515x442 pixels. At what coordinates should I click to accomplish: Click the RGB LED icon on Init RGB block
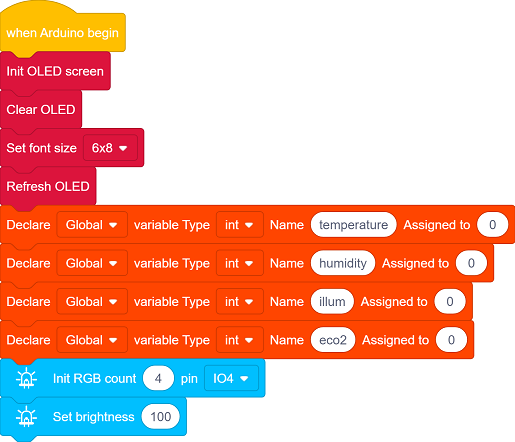(x=26, y=378)
